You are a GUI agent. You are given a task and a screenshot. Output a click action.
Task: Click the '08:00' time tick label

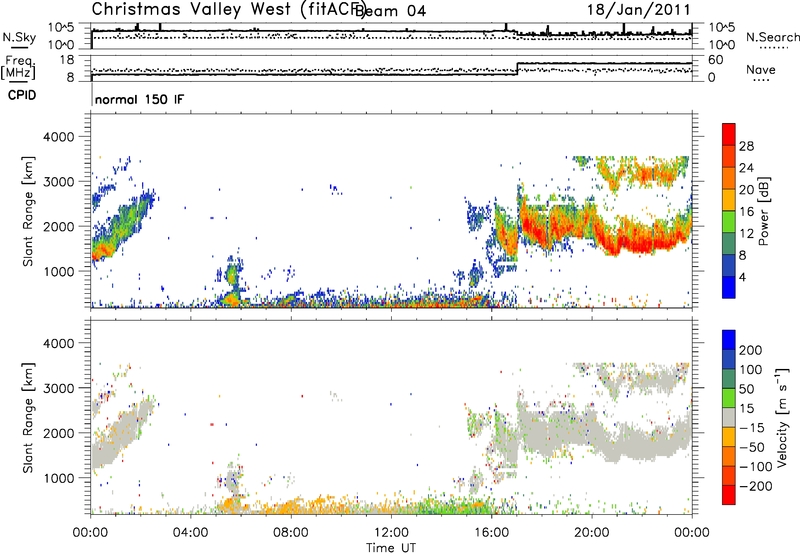click(291, 533)
